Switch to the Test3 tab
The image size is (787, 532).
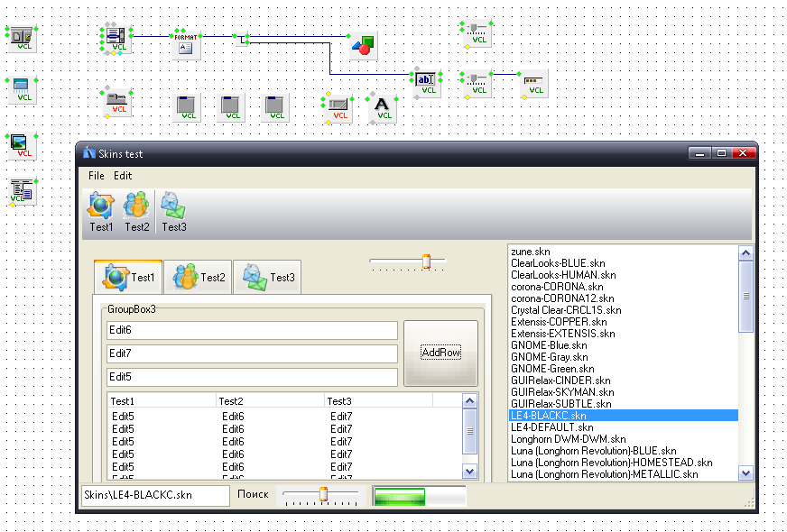pos(268,278)
